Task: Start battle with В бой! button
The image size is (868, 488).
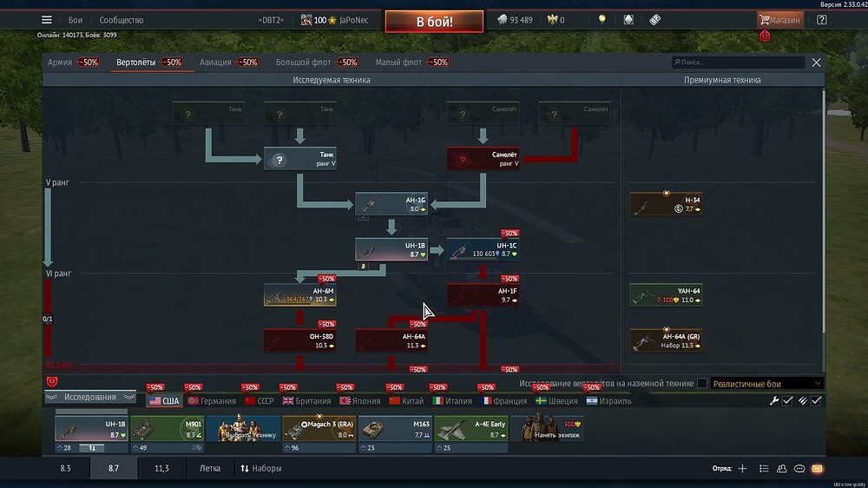Action: [434, 22]
